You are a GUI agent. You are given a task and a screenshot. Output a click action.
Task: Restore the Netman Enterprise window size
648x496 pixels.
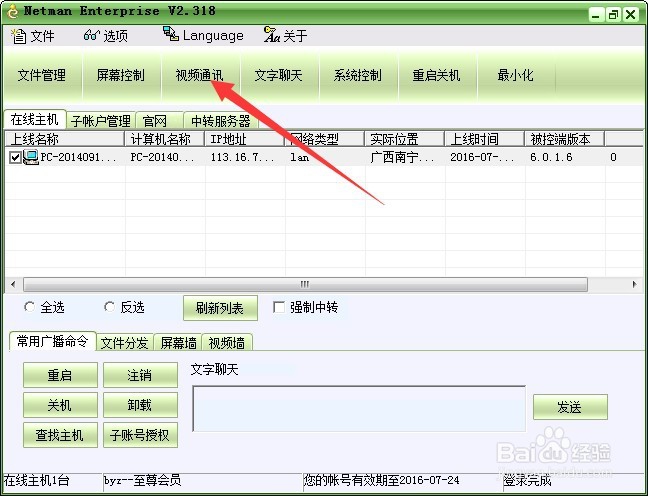[x=613, y=15]
